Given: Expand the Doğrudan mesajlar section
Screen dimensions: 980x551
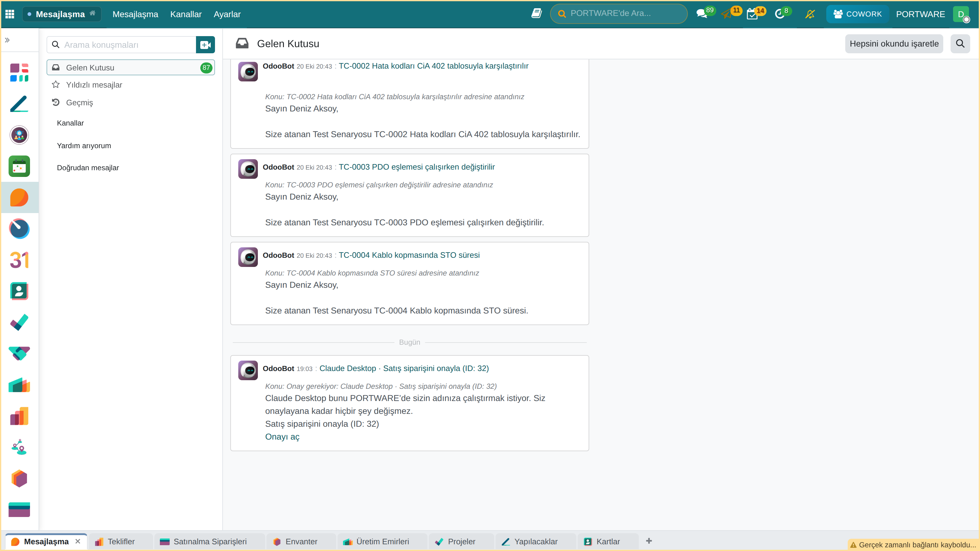Looking at the screenshot, I should tap(88, 168).
